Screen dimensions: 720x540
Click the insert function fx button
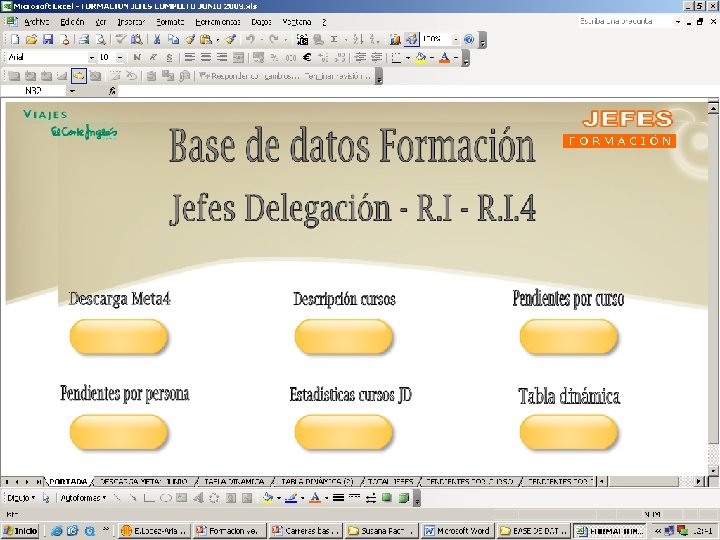(112, 91)
